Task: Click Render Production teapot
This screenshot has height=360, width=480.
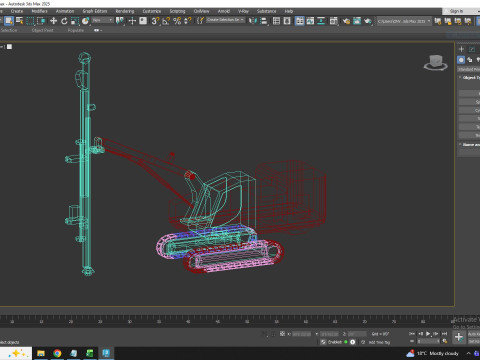Action: (x=368, y=21)
